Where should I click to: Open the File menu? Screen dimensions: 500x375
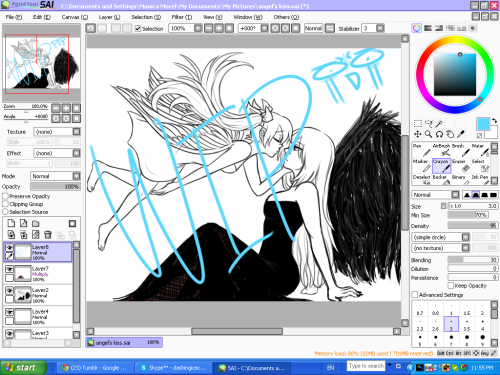coord(14,17)
